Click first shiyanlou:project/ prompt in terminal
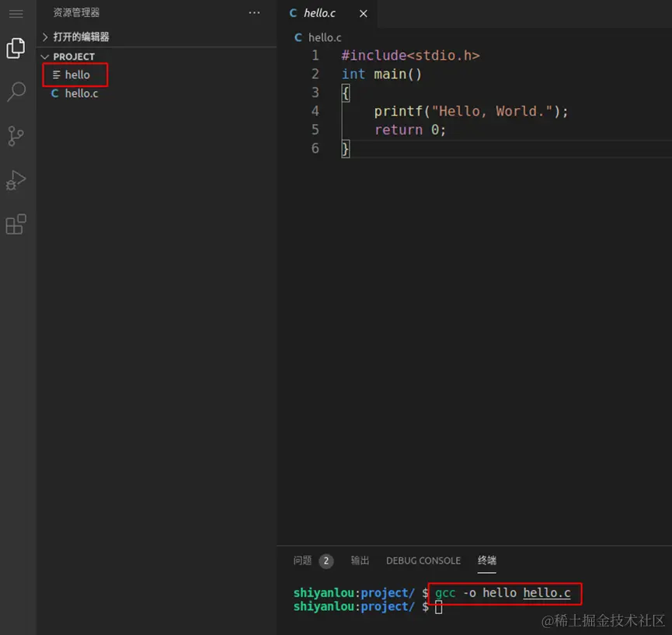This screenshot has width=672, height=635. pos(354,592)
